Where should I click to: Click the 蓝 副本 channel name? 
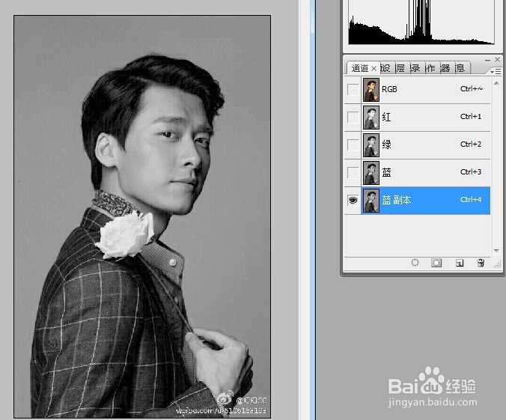pos(397,200)
